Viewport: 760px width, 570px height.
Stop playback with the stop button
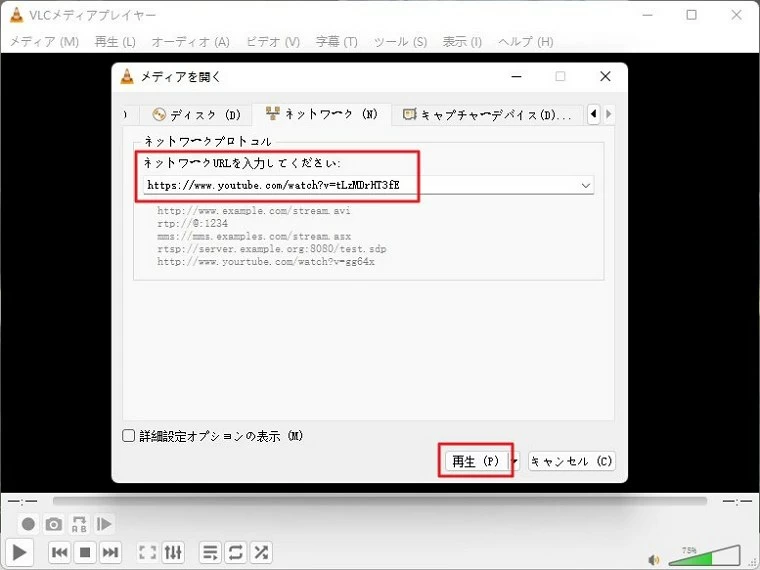(85, 552)
